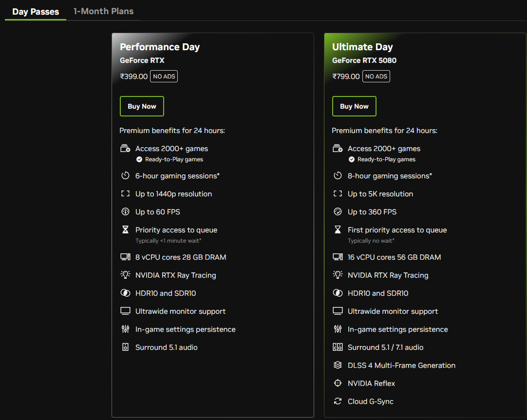Click 'Up to 1440p resolution' text

pyautogui.click(x=174, y=194)
